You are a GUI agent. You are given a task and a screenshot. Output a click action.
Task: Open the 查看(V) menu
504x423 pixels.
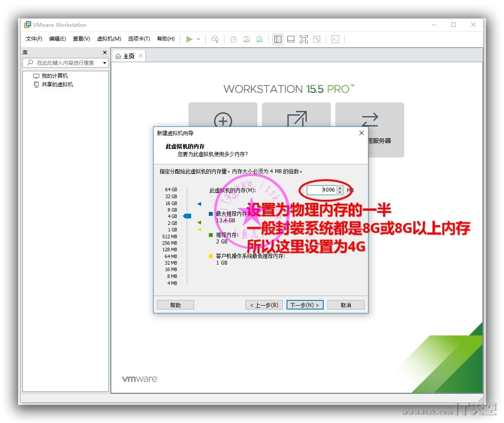point(81,39)
